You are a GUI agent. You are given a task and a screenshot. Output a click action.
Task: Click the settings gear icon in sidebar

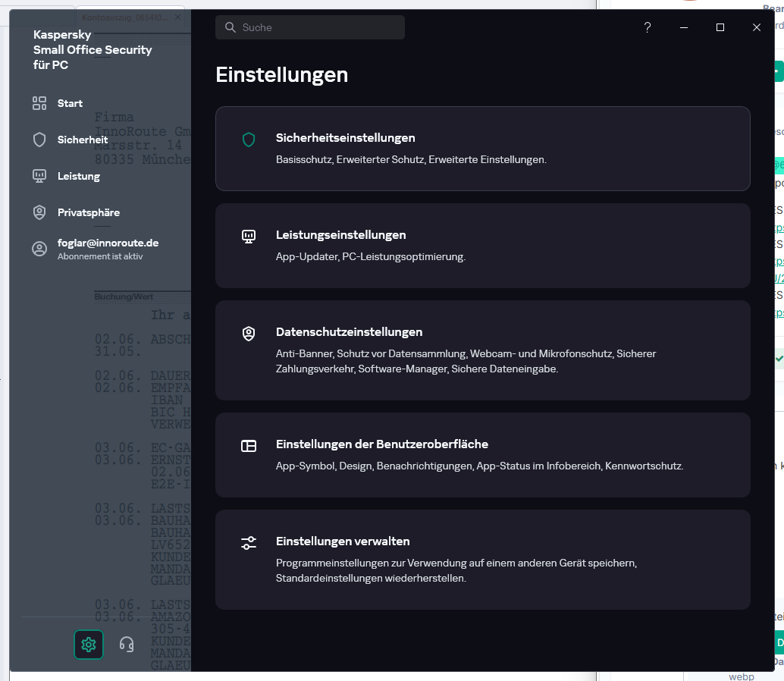coord(89,645)
